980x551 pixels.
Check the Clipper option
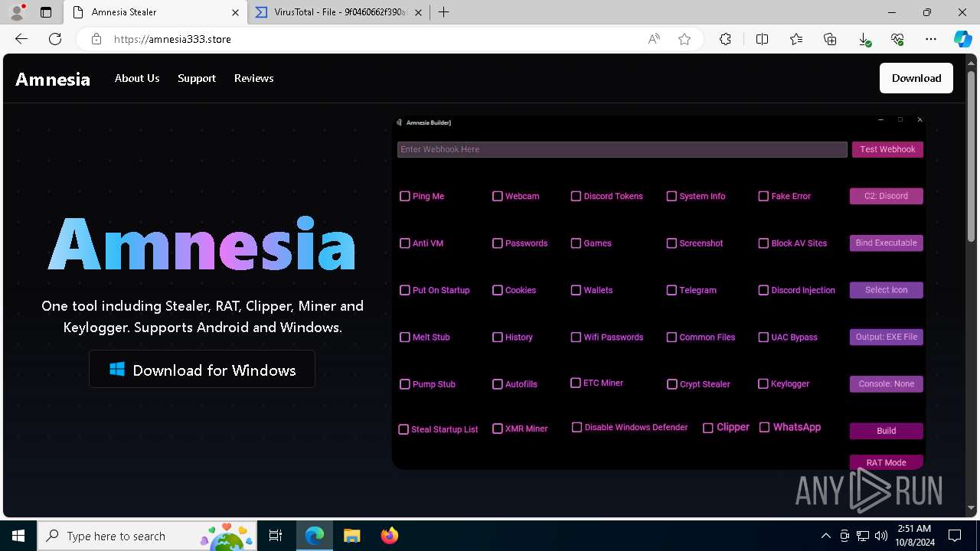tap(708, 428)
